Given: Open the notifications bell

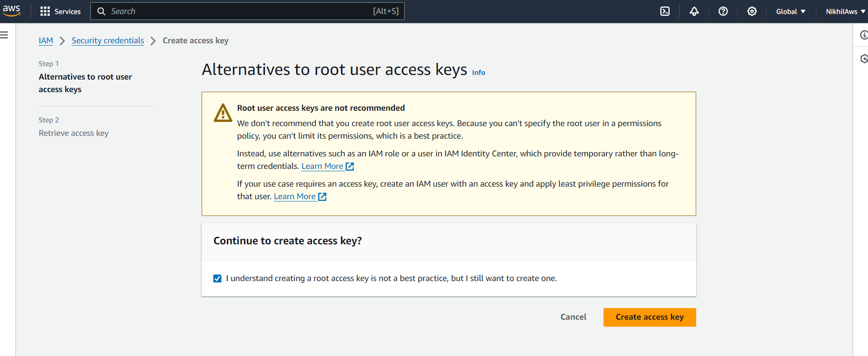Looking at the screenshot, I should (694, 11).
